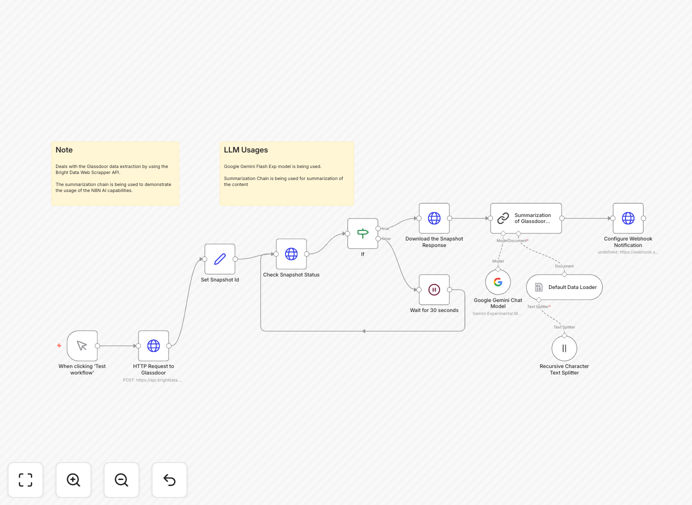The image size is (692, 505).
Task: Click the 'Check Snapshot Status' label
Action: [x=291, y=275]
